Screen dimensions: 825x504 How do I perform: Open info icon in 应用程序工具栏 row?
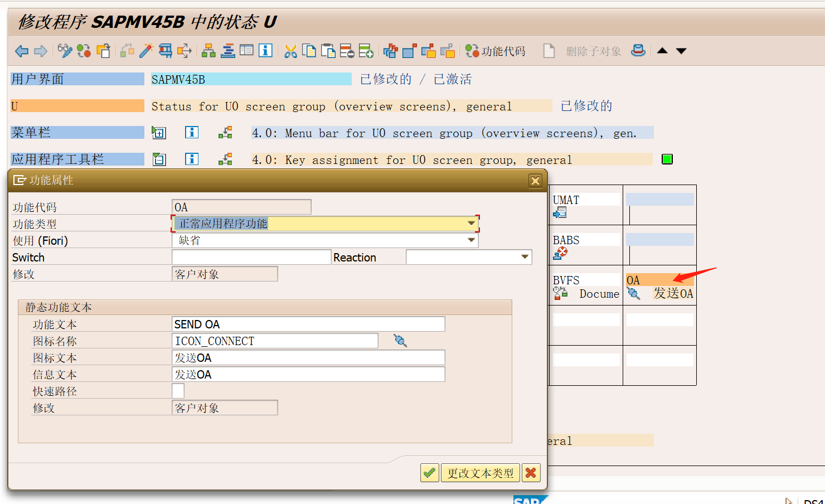[x=192, y=159]
